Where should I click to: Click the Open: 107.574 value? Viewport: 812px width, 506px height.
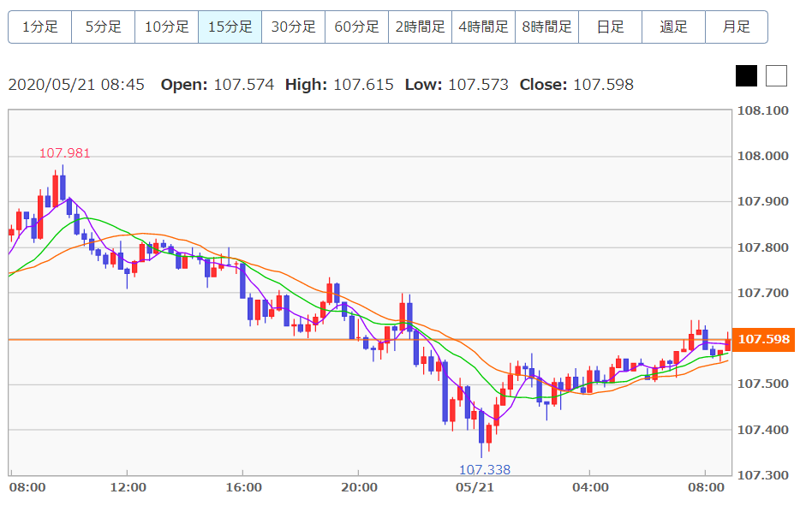pos(218,85)
